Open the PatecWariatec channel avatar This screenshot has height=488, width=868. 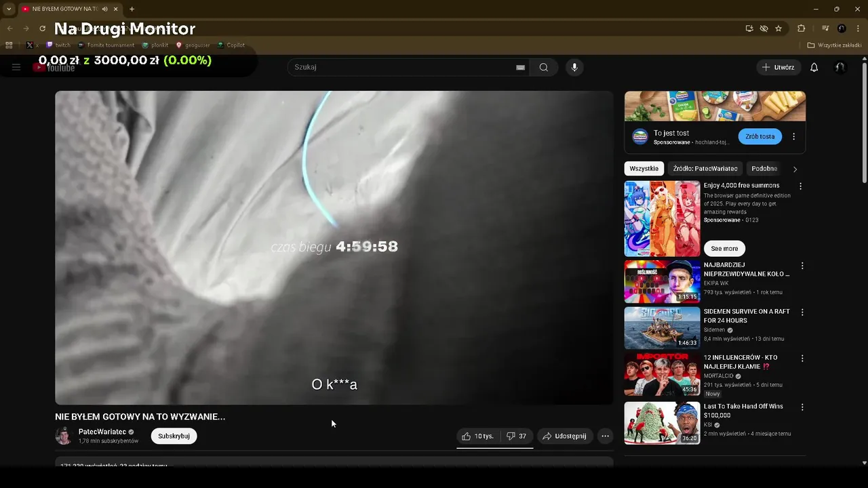(x=64, y=436)
